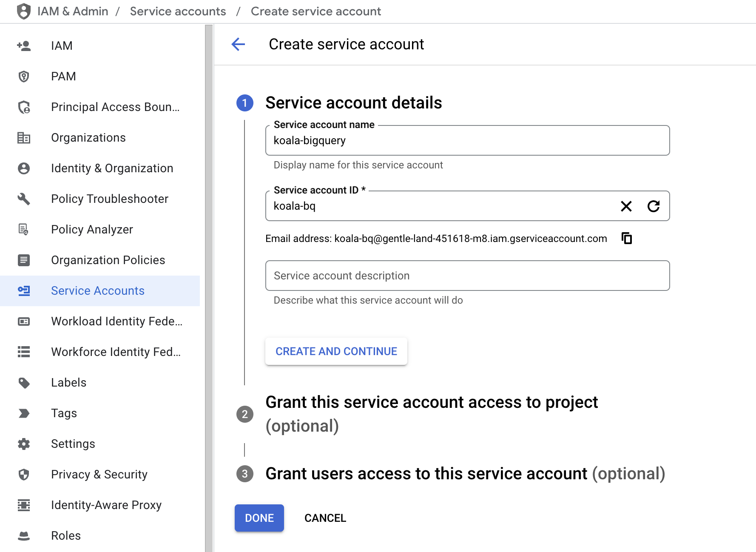The width and height of the screenshot is (756, 552).
Task: Click the Settings gear icon
Action: 24,444
